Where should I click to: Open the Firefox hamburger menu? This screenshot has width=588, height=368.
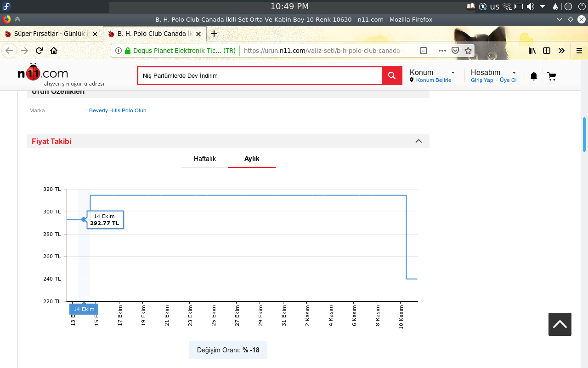coord(579,51)
